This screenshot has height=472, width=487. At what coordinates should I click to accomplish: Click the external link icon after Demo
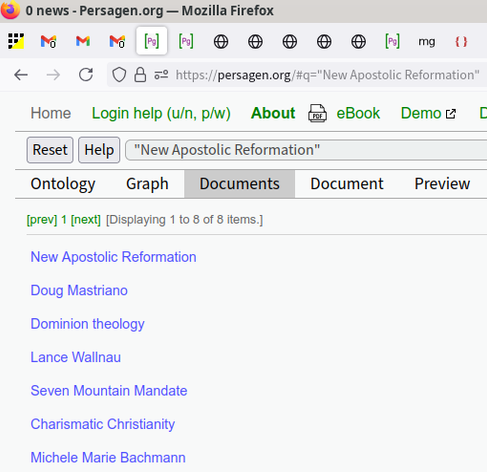pos(451,114)
